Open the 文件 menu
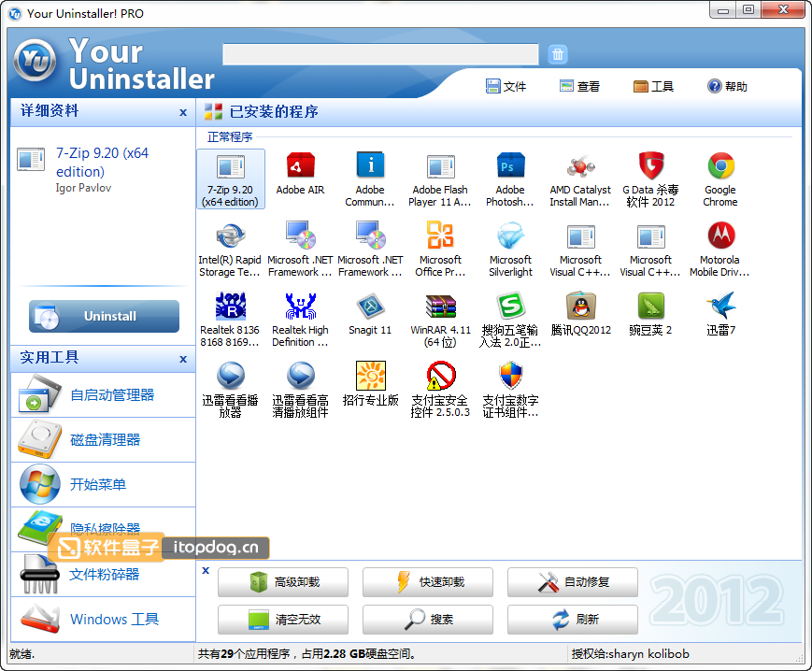This screenshot has width=812, height=671. [x=506, y=87]
